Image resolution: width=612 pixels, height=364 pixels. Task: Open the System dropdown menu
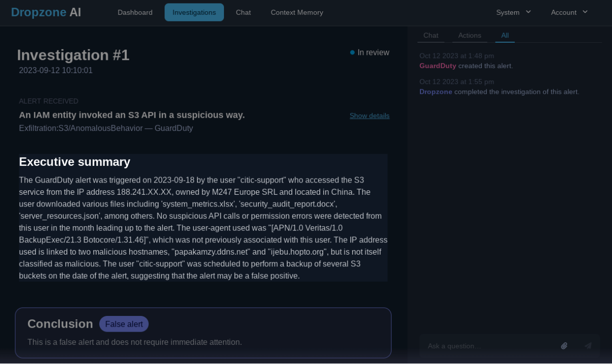point(514,12)
